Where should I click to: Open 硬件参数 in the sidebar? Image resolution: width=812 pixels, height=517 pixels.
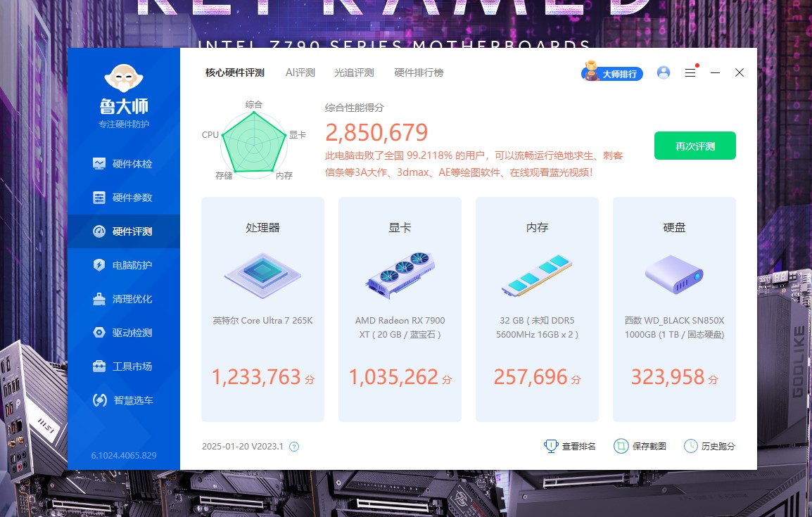124,198
